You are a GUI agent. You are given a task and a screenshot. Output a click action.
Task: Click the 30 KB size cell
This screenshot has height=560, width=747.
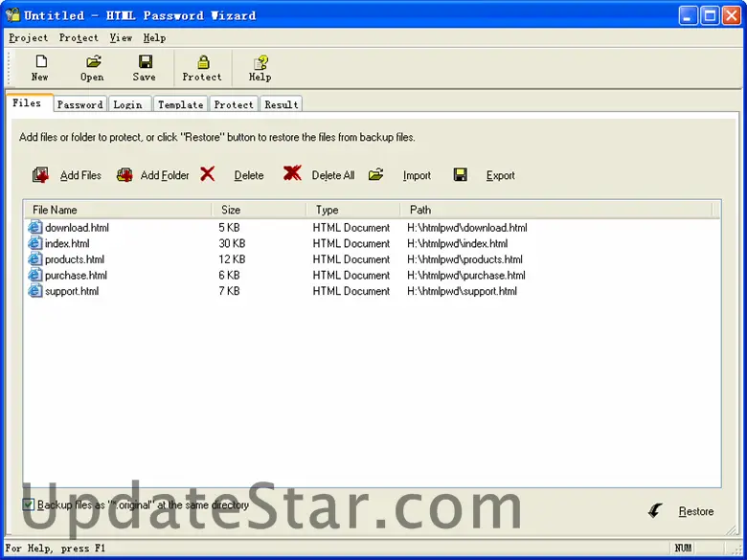[232, 243]
